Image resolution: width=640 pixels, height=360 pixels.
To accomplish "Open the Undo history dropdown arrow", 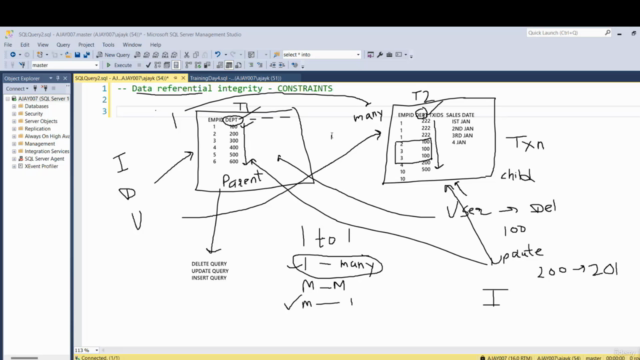I will point(226,55).
